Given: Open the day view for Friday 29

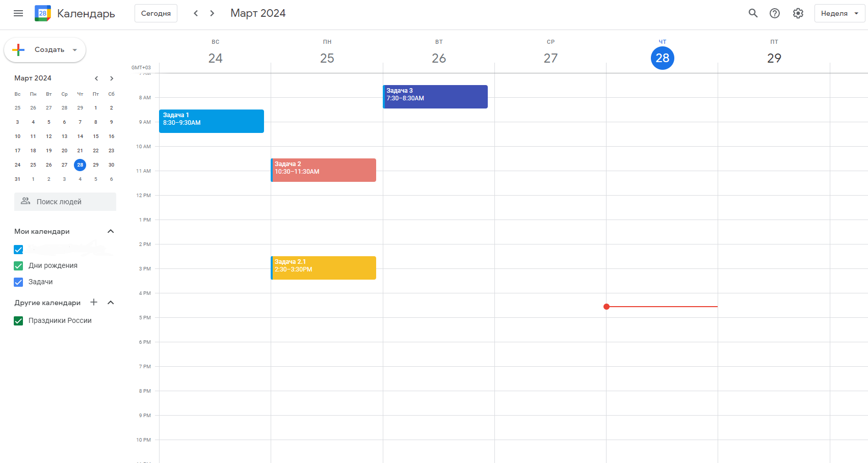Looking at the screenshot, I should pyautogui.click(x=774, y=58).
